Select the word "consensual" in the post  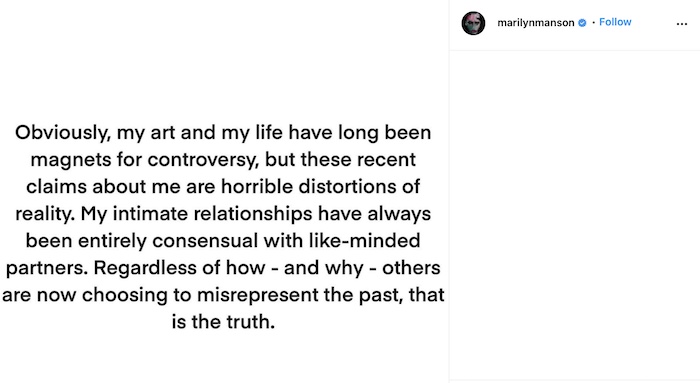[205, 241]
